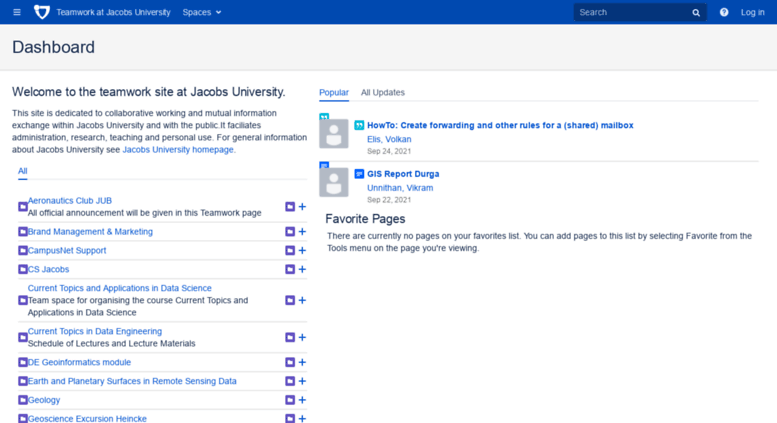777x423 pixels.
Task: Click blog quote icon beside HowTo mailbox entry
Action: pos(359,125)
